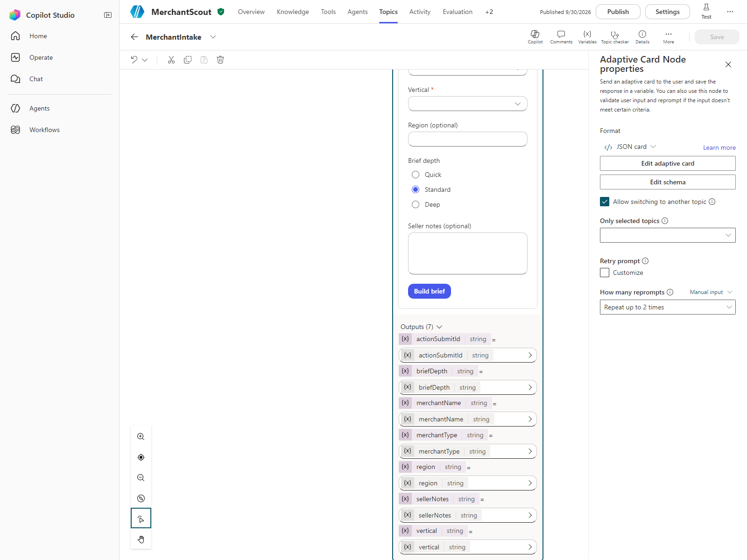Click the reset view canvas icon
The image size is (747, 560).
141,498
